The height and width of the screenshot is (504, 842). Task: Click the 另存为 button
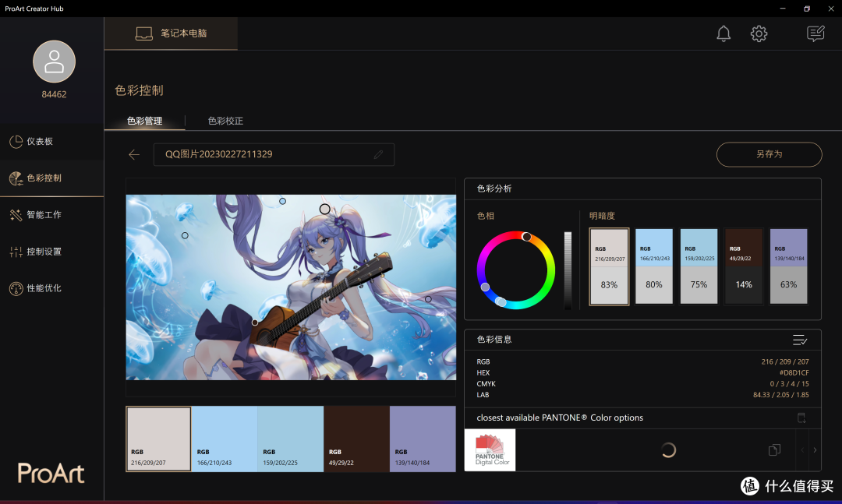coord(769,154)
